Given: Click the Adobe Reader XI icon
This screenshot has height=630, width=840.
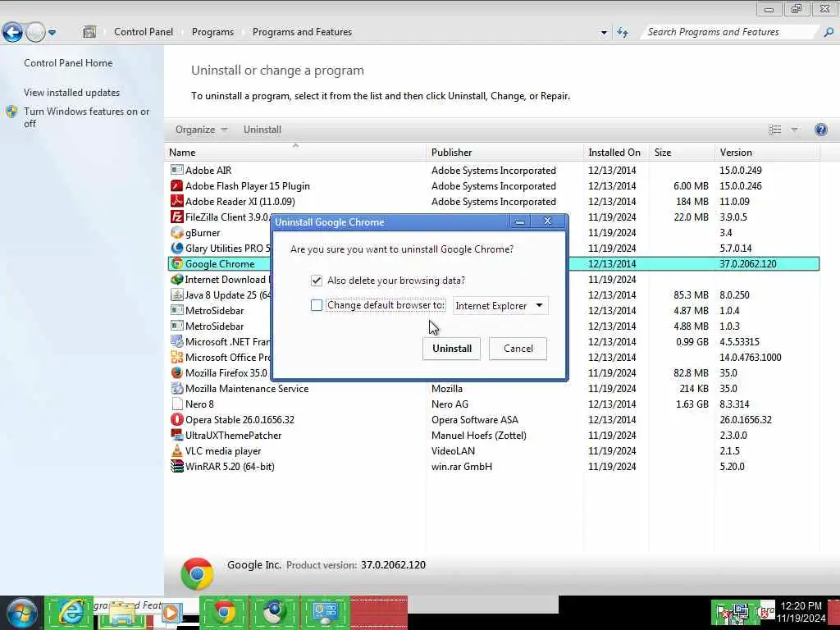Looking at the screenshot, I should point(177,201).
